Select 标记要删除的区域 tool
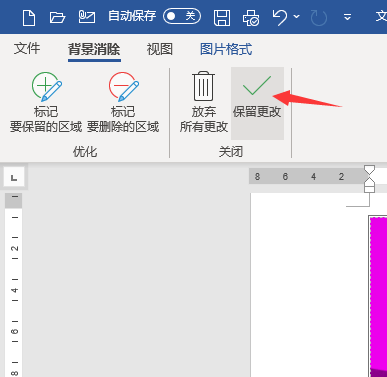 click(x=123, y=103)
